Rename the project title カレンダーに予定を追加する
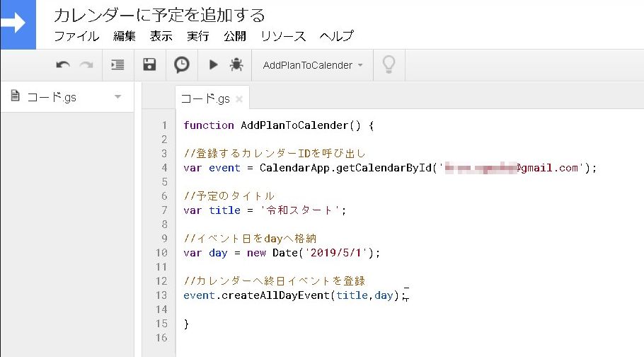Viewport: 644px width, 357px height. pyautogui.click(x=159, y=14)
